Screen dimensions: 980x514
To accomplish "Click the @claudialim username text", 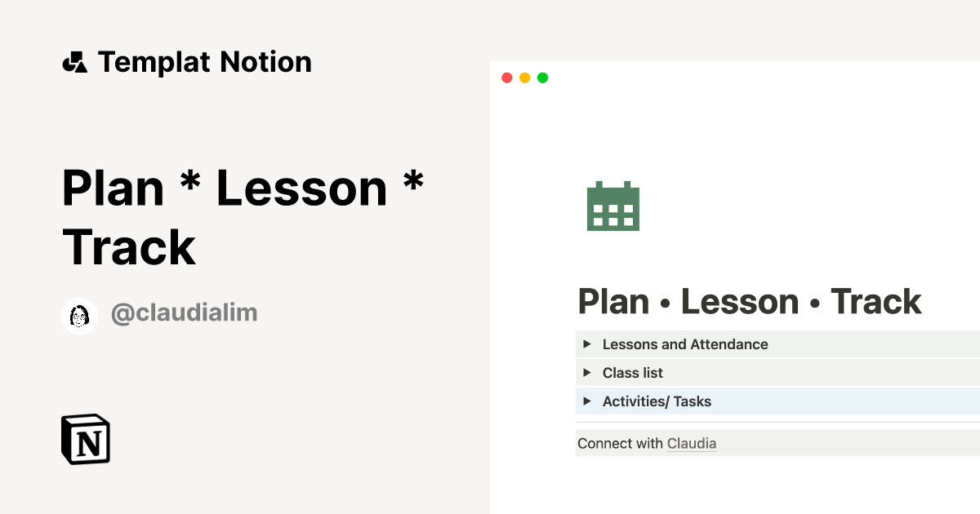I will pyautogui.click(x=184, y=312).
